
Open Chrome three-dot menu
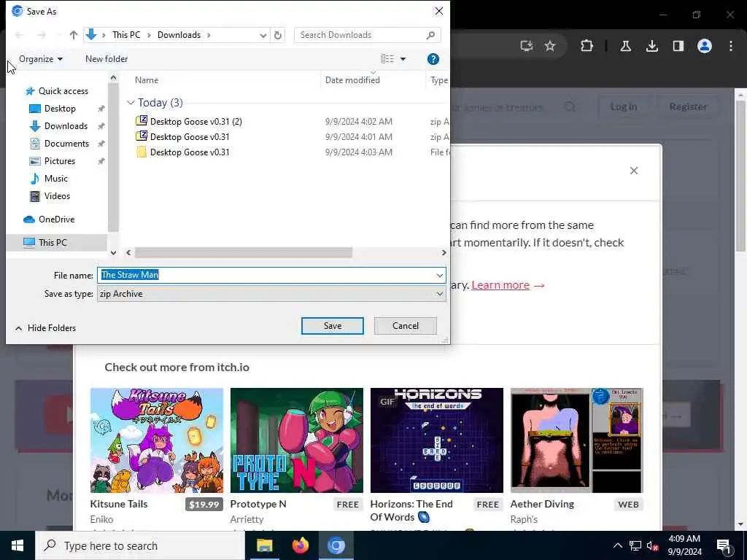pyautogui.click(x=731, y=46)
